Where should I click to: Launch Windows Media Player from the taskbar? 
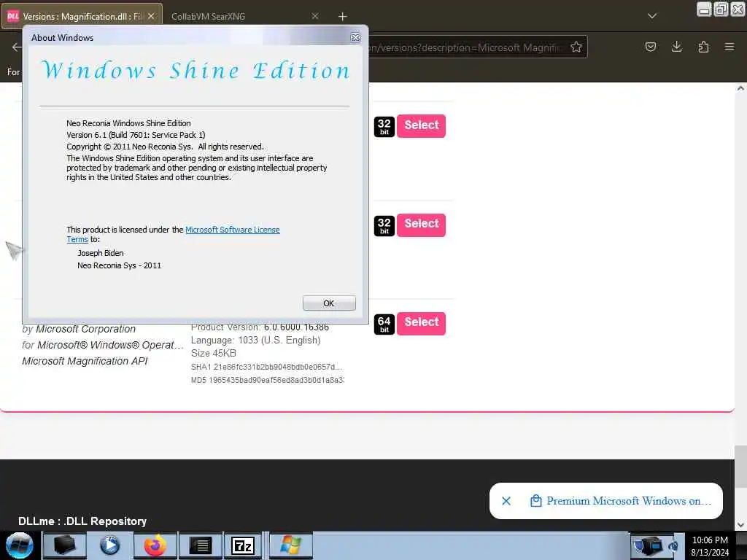[x=109, y=545]
